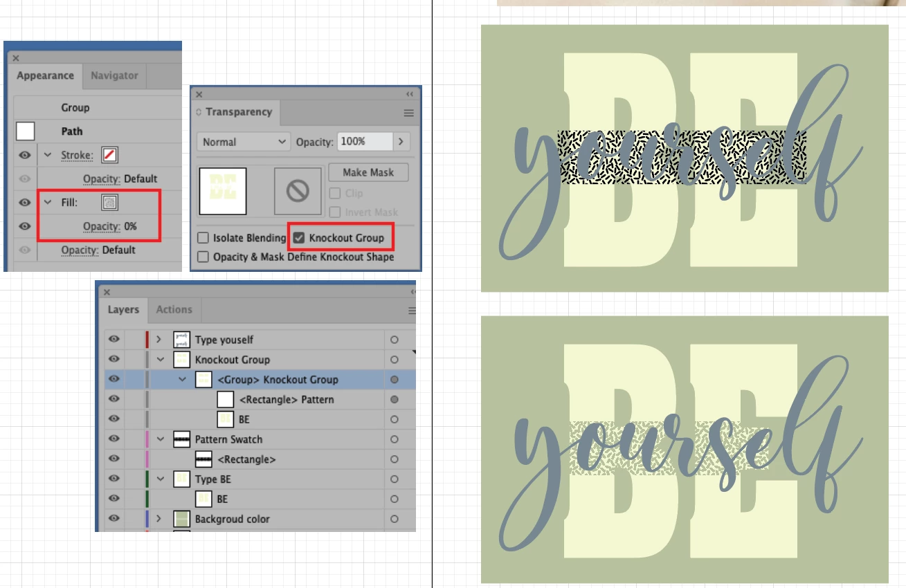Switch to the Navigator tab
906x588 pixels.
pos(114,76)
